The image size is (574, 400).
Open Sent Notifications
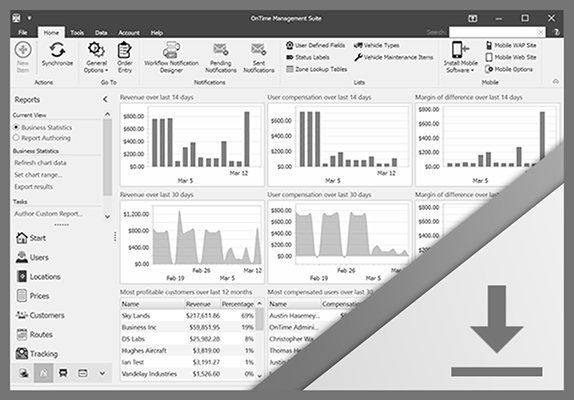(x=258, y=57)
